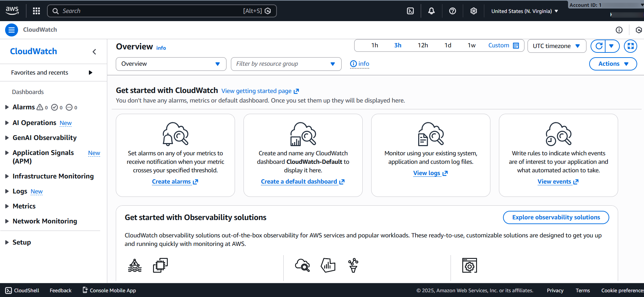Open the Privacy footer link
This screenshot has width=644, height=297.
pos(555,291)
